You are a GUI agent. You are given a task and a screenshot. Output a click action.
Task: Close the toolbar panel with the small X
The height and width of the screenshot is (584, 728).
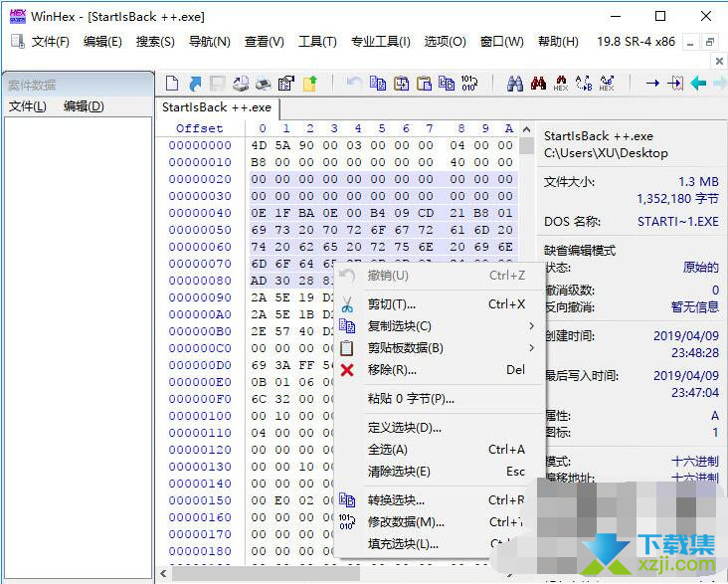pos(719,61)
